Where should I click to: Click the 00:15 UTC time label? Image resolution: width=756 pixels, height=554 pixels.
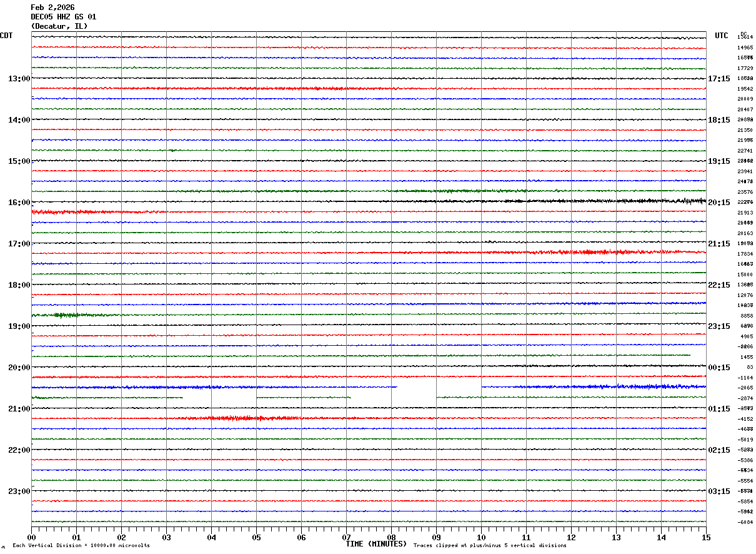coord(719,368)
